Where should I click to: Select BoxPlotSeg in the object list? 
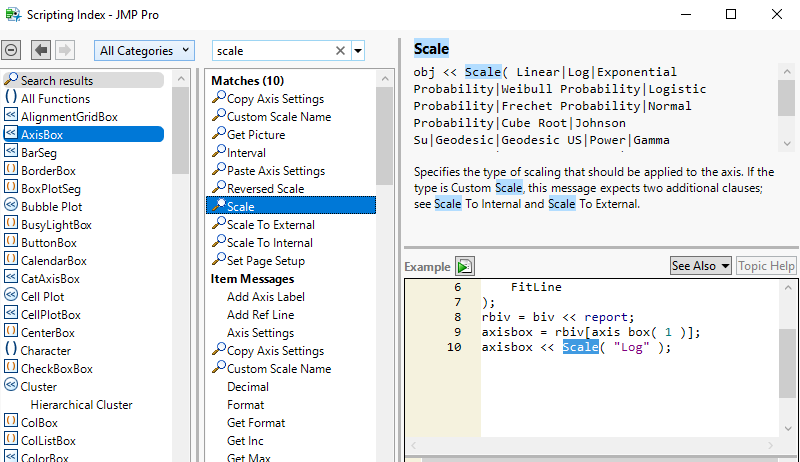(51, 189)
